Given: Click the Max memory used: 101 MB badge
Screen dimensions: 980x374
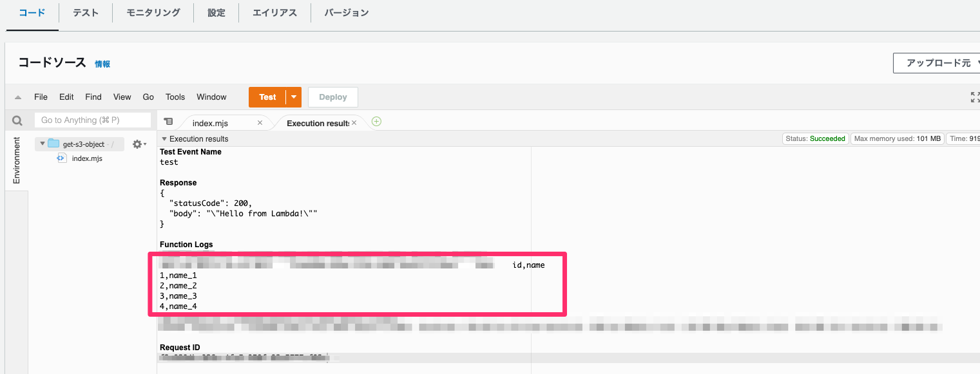Looking at the screenshot, I should point(897,138).
